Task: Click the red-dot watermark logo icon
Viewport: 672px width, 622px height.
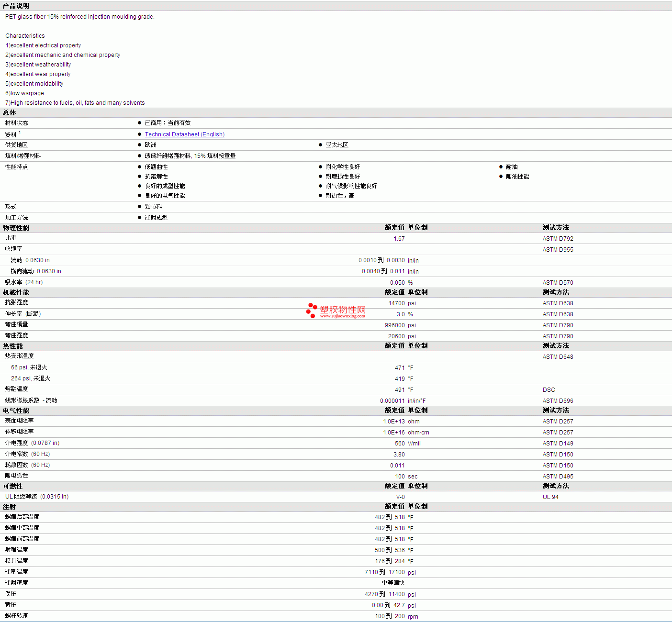Action: pyautogui.click(x=312, y=310)
